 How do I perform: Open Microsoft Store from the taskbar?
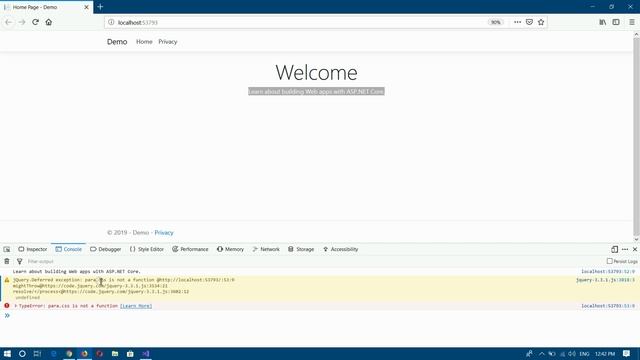coord(130,353)
